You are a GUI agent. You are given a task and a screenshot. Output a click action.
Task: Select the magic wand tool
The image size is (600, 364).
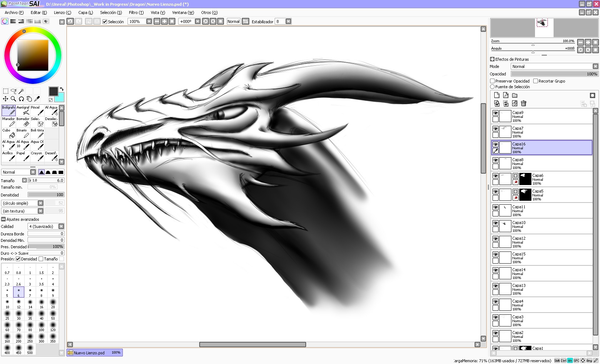(21, 91)
